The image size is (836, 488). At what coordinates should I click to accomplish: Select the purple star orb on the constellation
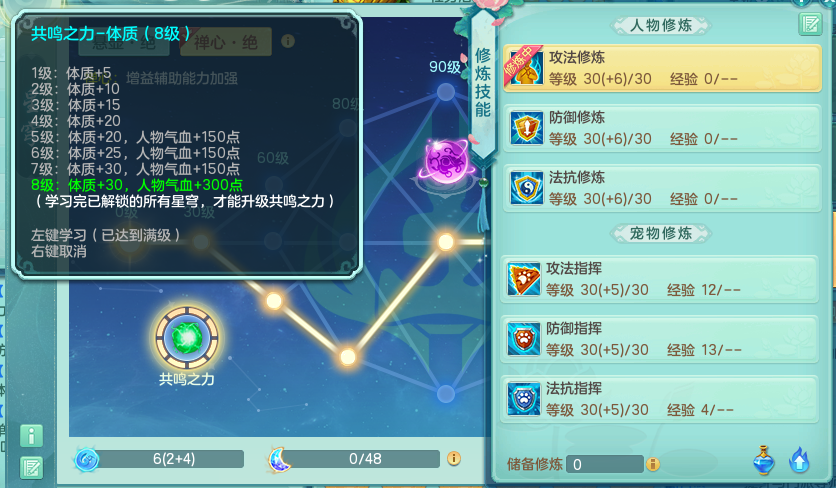click(x=447, y=162)
